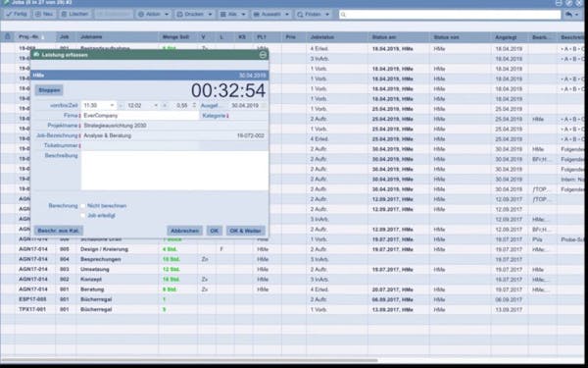Expand the 12:02 end time dropdown
The height and width of the screenshot is (368, 588).
pos(156,106)
